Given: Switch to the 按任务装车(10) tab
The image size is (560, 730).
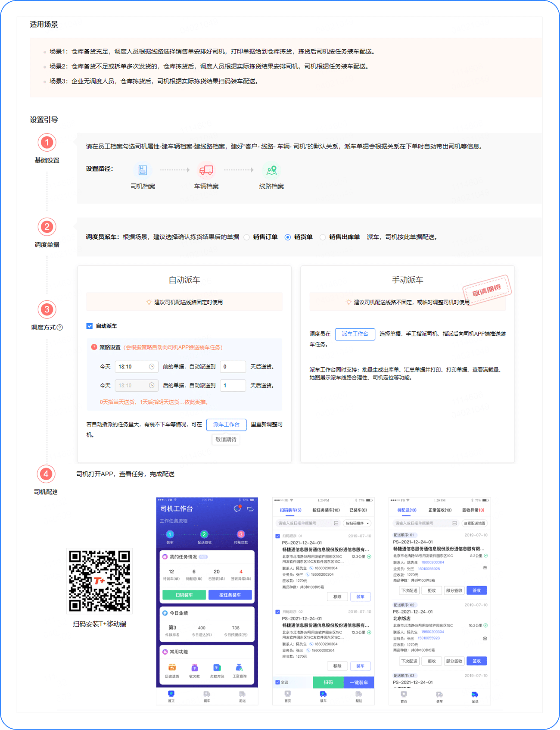Looking at the screenshot, I should coord(326,510).
